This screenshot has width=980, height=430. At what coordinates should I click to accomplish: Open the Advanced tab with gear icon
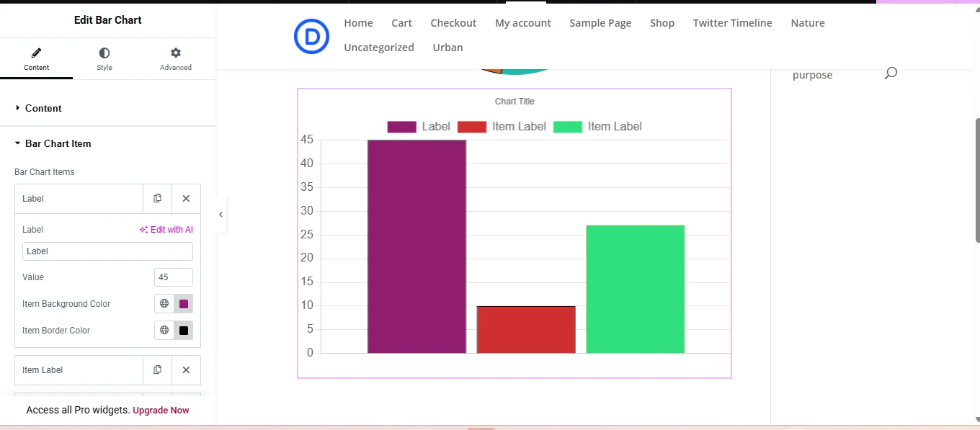click(x=176, y=59)
